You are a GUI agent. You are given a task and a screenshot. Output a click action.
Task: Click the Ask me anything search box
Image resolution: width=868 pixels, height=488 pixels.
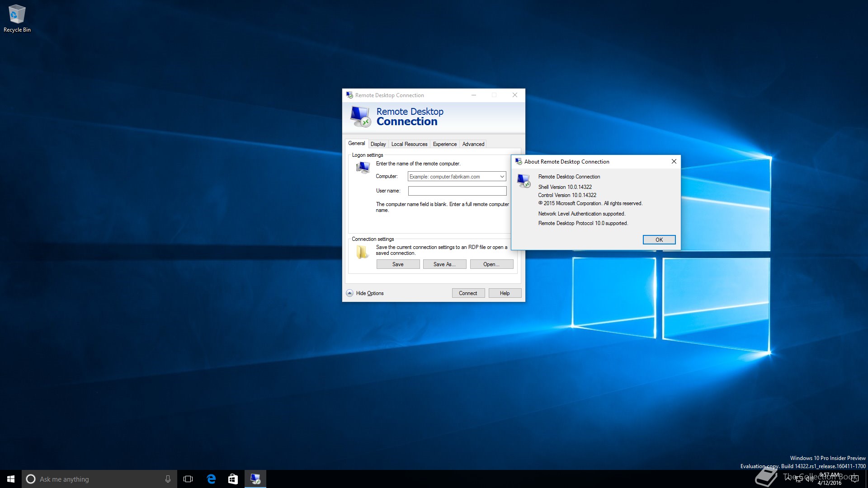(x=99, y=479)
